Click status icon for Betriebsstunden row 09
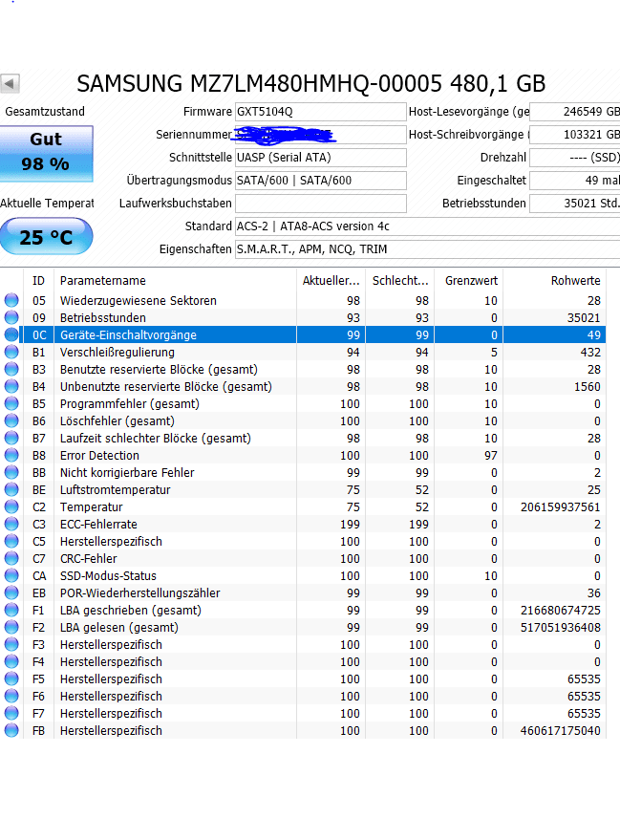Viewport: 620px width, 840px height. click(x=11, y=317)
